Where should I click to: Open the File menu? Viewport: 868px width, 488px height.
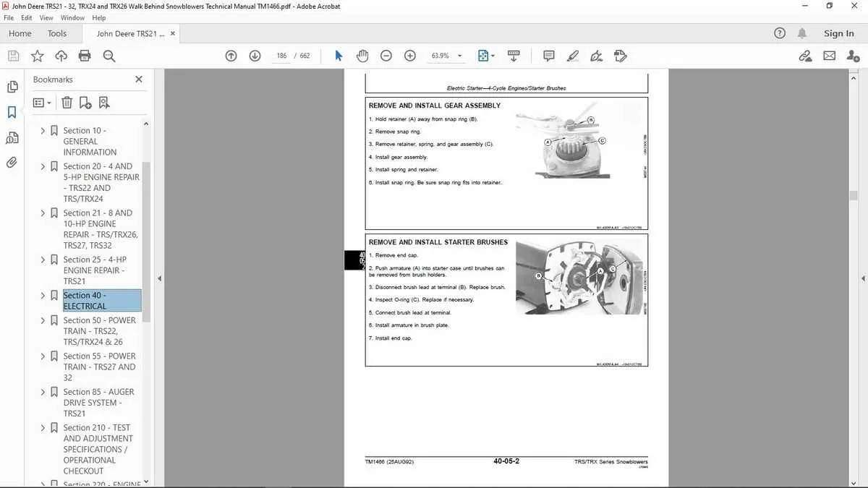tap(9, 17)
